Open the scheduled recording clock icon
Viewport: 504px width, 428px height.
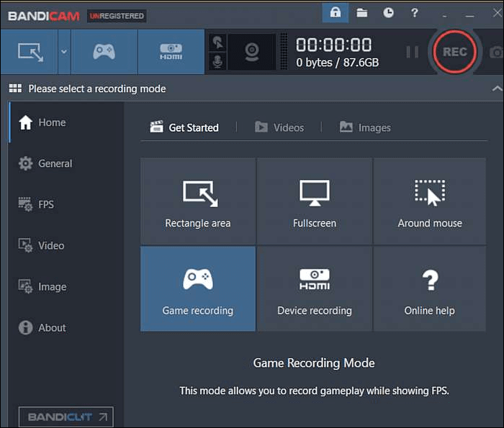[x=388, y=13]
